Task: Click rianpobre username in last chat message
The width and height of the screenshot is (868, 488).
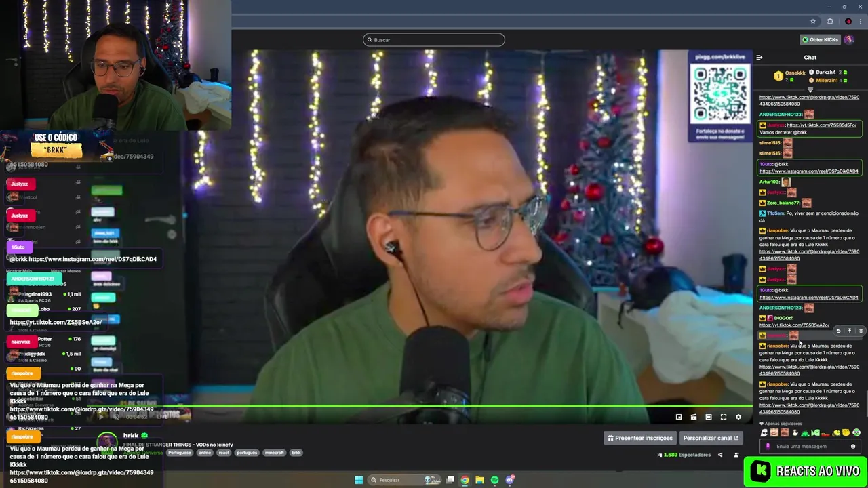Action: tap(778, 384)
